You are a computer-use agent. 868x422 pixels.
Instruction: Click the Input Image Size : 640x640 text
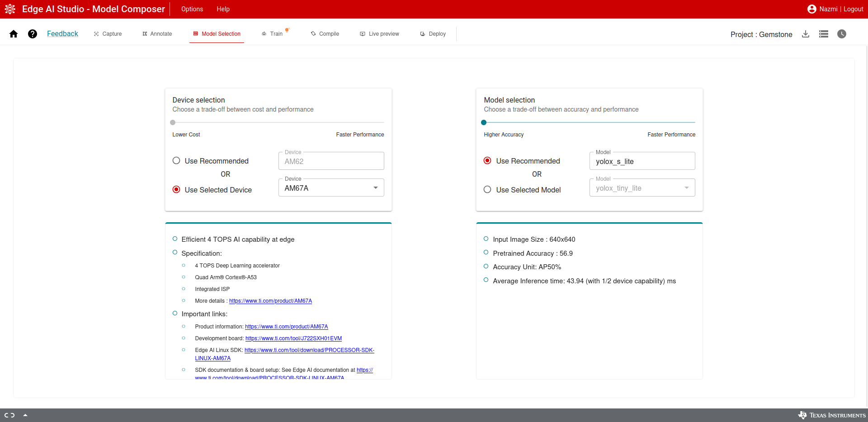[534, 239]
